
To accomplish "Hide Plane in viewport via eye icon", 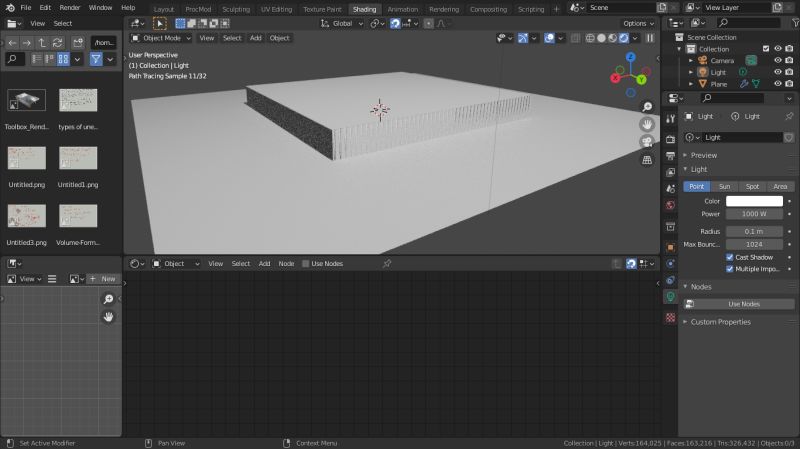I will (778, 84).
